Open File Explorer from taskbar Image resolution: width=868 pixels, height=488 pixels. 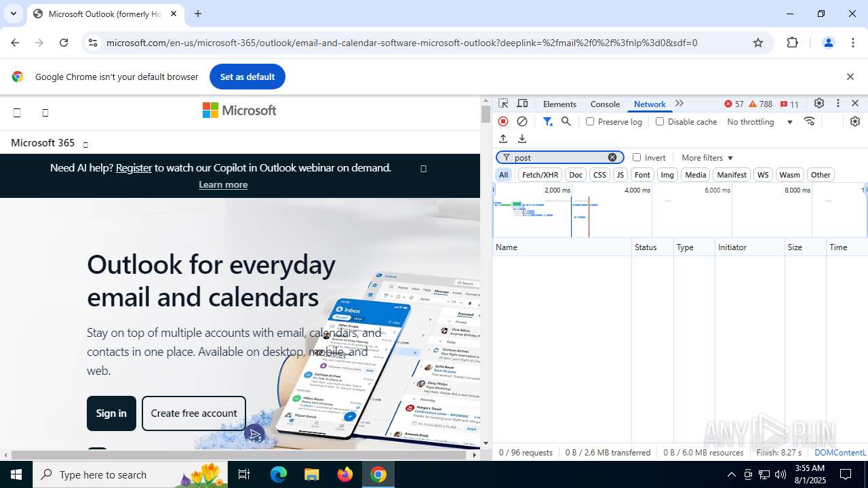311,474
